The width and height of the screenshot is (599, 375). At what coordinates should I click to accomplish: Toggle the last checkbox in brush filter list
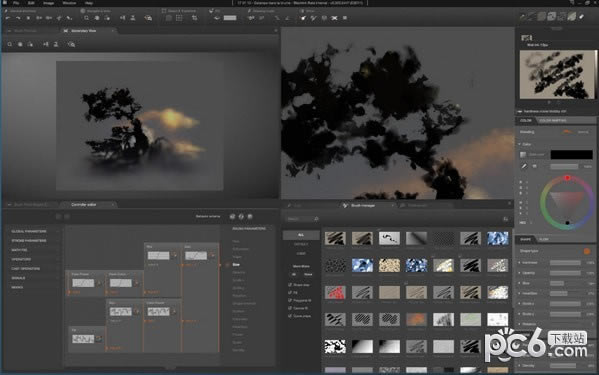(x=290, y=316)
